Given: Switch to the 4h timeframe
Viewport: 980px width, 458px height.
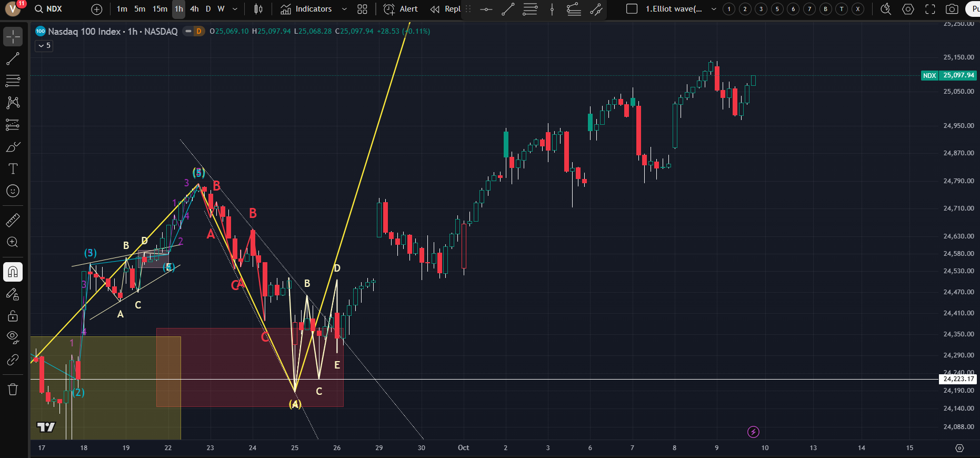Looking at the screenshot, I should point(194,9).
